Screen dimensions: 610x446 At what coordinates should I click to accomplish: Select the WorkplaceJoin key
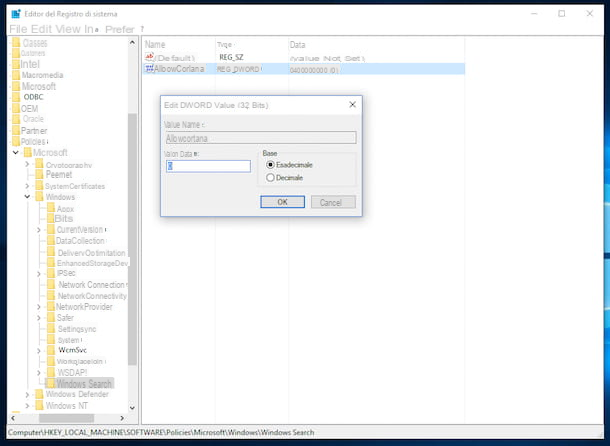click(x=81, y=362)
